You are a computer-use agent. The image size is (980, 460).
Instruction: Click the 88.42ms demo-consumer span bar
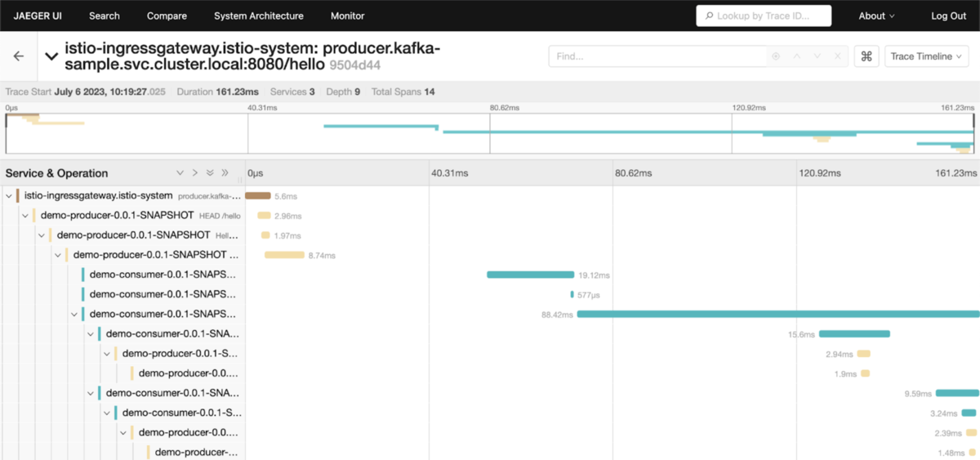777,314
